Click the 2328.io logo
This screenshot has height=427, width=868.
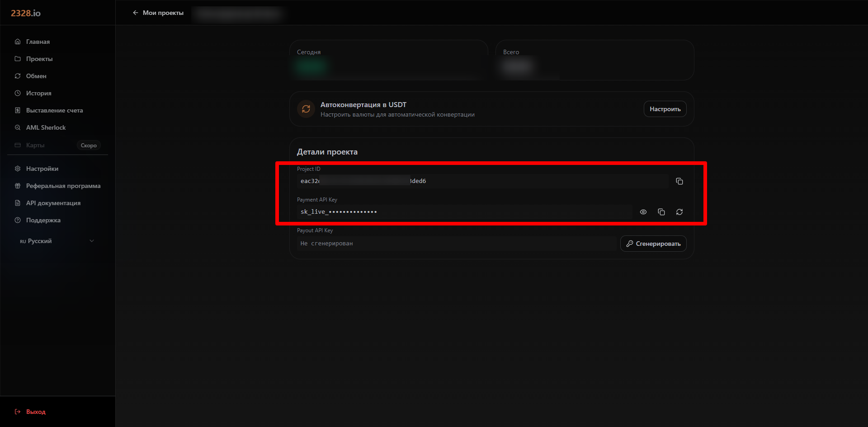[26, 13]
